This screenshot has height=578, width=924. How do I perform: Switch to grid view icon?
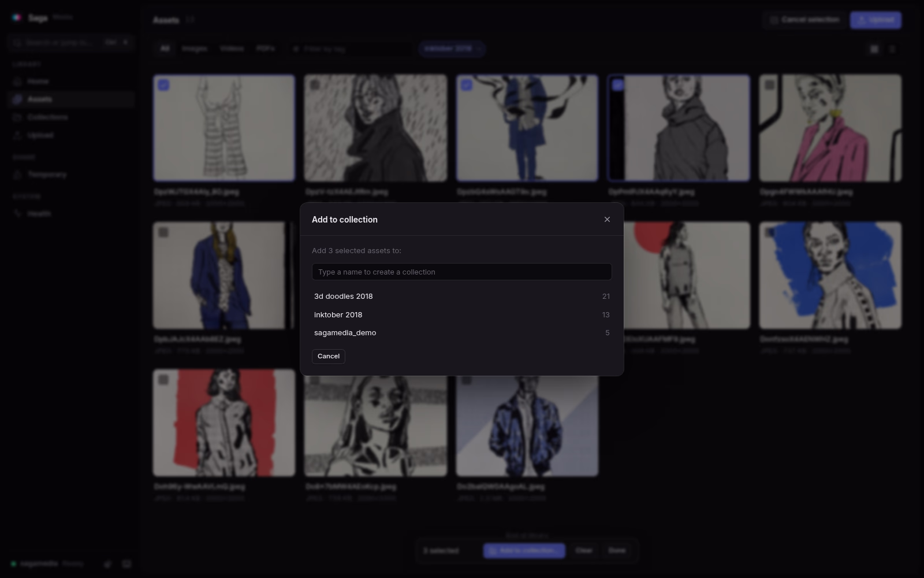(874, 49)
